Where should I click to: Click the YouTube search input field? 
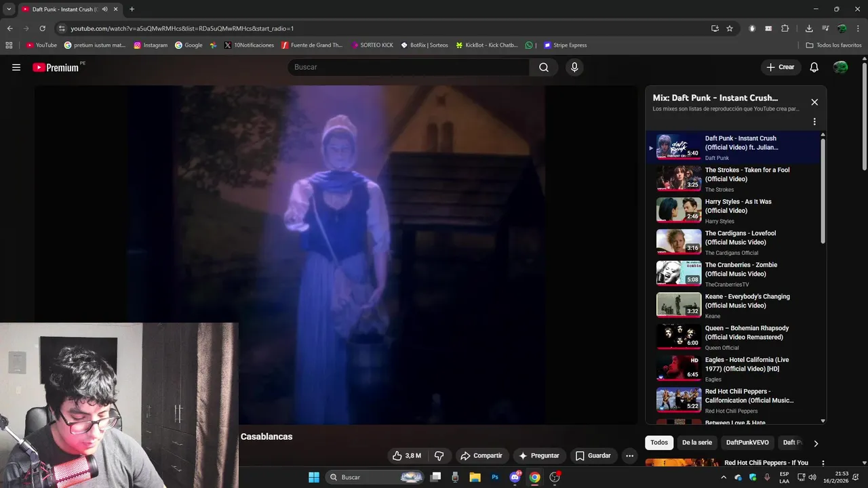point(409,67)
